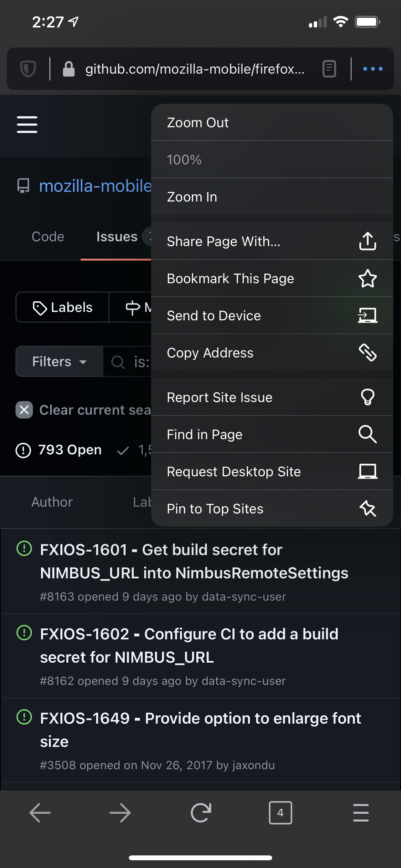Tap the URL text in address bar
401x868 pixels.
(x=195, y=69)
